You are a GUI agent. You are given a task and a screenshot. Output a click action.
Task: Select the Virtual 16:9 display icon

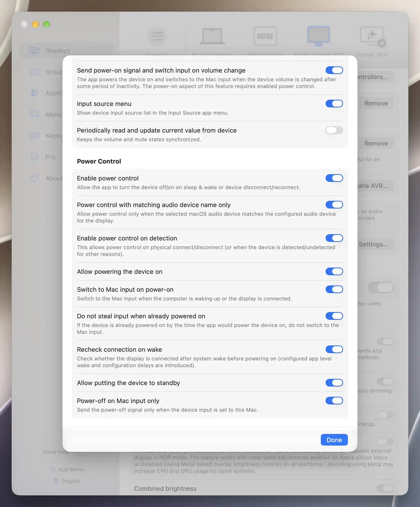coord(373,37)
